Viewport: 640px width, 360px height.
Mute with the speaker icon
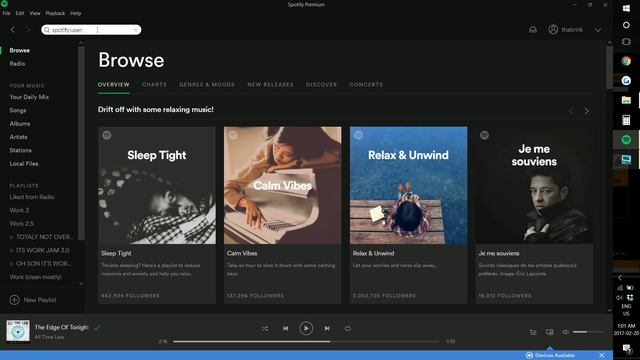click(x=565, y=332)
